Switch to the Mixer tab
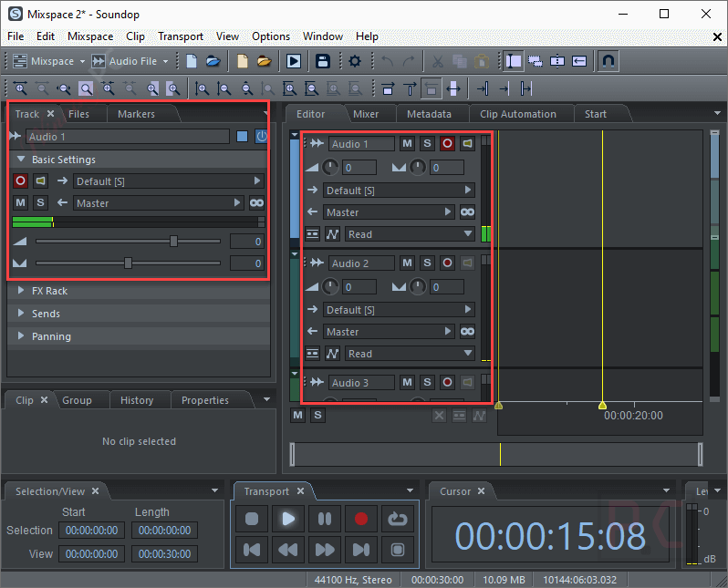 (366, 114)
